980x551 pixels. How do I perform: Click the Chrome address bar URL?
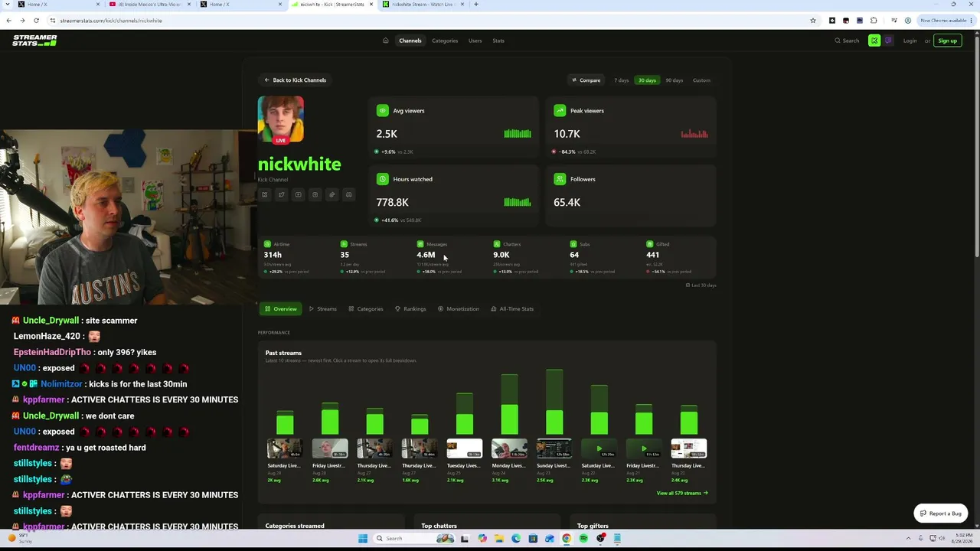point(111,21)
